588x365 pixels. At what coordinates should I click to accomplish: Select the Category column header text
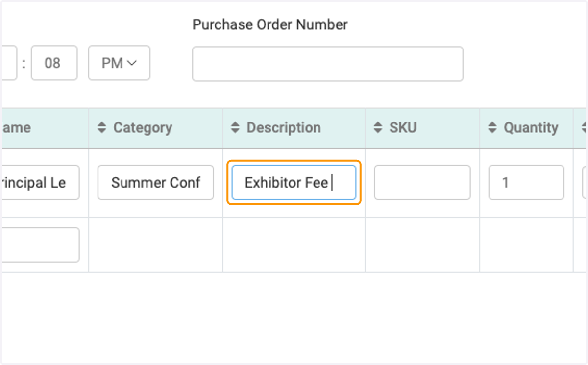coord(143,128)
